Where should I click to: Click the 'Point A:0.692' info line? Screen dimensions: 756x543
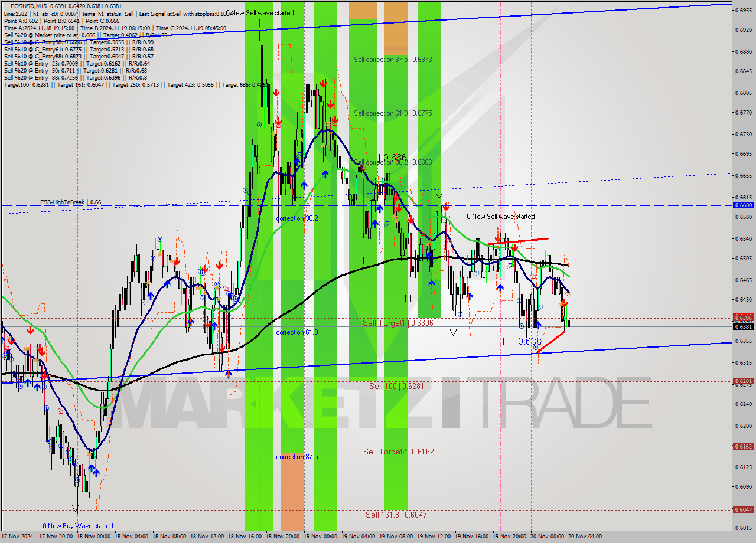(x=61, y=21)
